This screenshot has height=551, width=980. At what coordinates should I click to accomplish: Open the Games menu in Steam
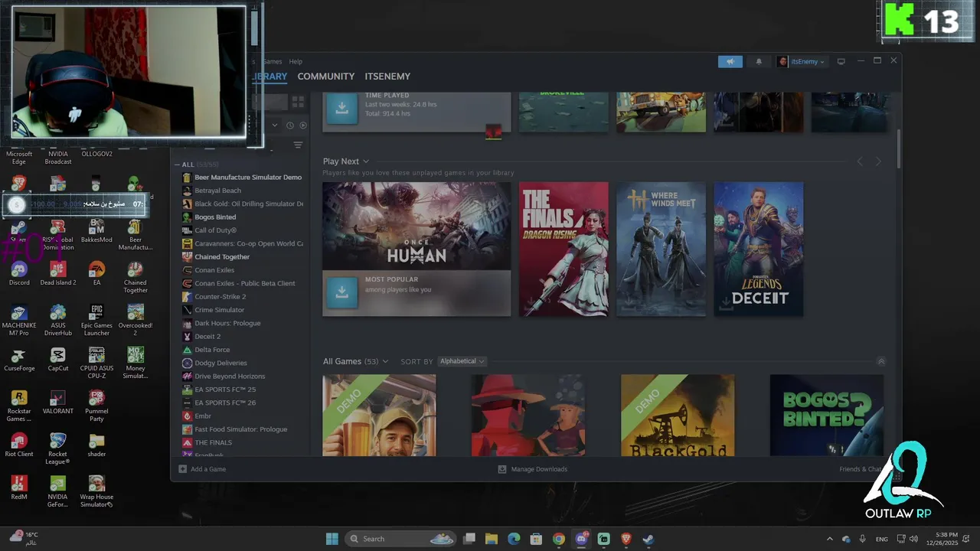pos(273,61)
